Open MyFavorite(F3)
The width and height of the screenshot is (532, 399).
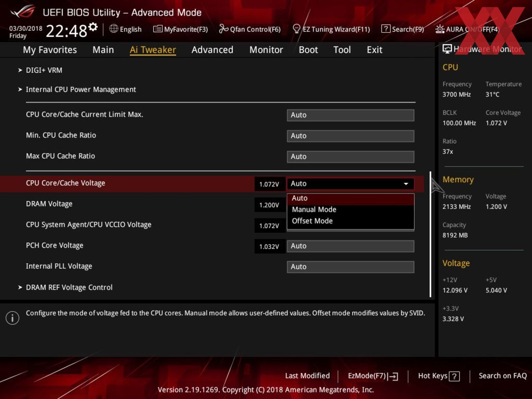[180, 29]
